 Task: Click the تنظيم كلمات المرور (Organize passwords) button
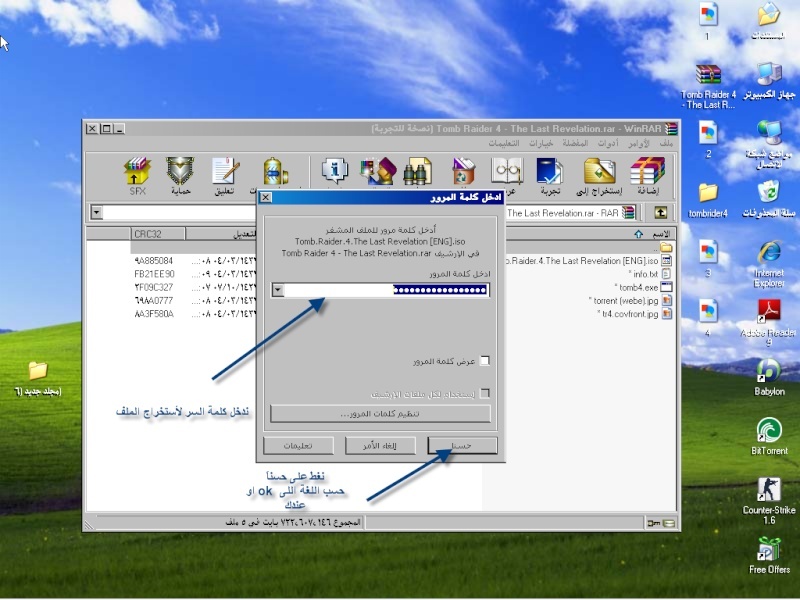click(380, 413)
